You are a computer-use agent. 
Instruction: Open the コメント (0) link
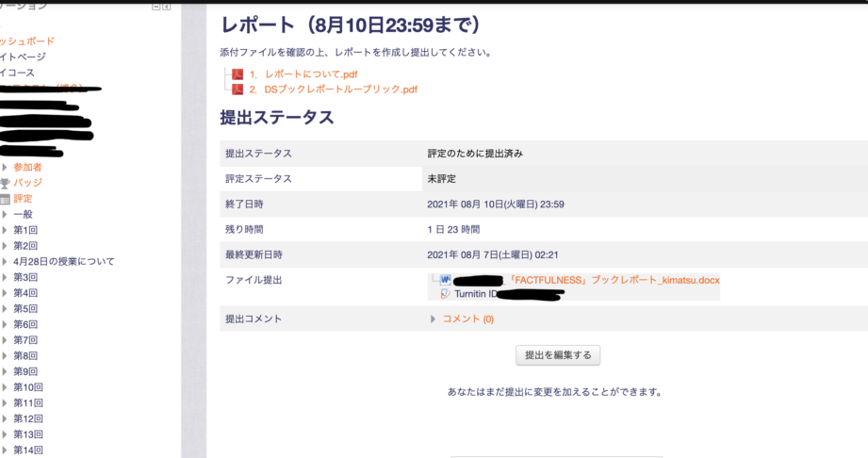[467, 319]
